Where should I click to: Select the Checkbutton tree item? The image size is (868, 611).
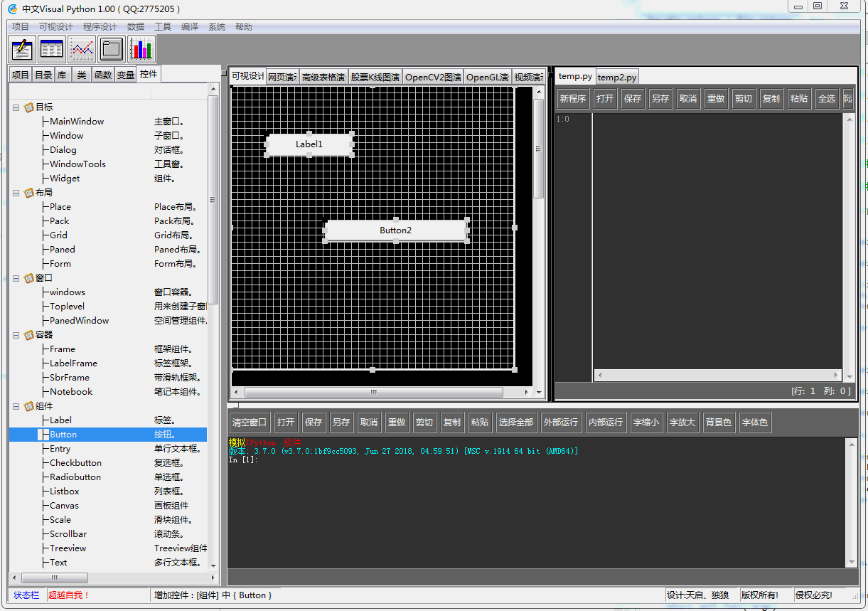[x=75, y=463]
